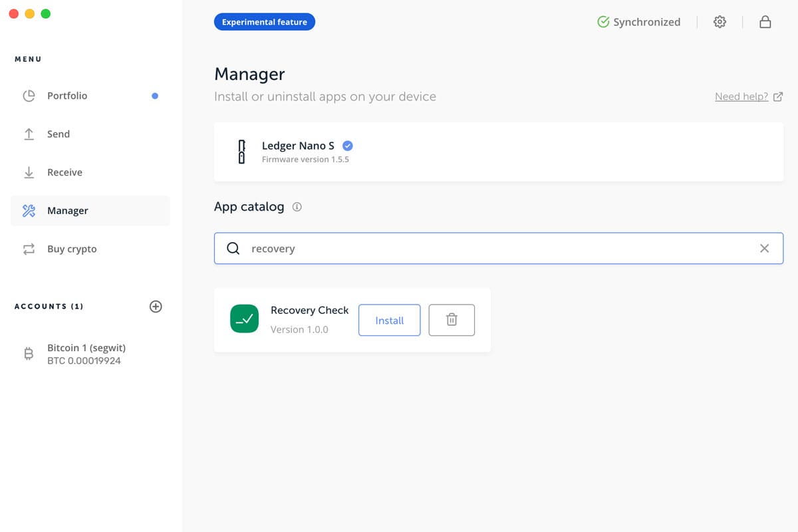Click the macOS green maximize button
The height and width of the screenshot is (532, 798).
[x=46, y=13]
